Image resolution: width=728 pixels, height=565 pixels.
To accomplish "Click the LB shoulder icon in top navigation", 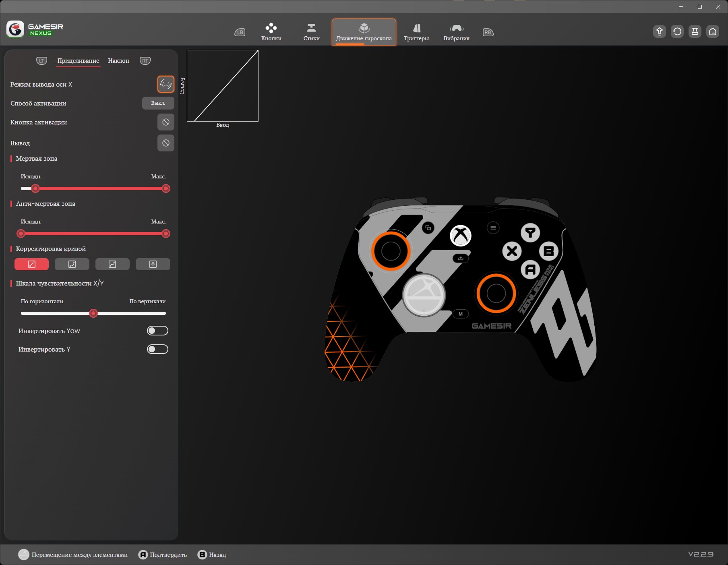I will pyautogui.click(x=240, y=32).
